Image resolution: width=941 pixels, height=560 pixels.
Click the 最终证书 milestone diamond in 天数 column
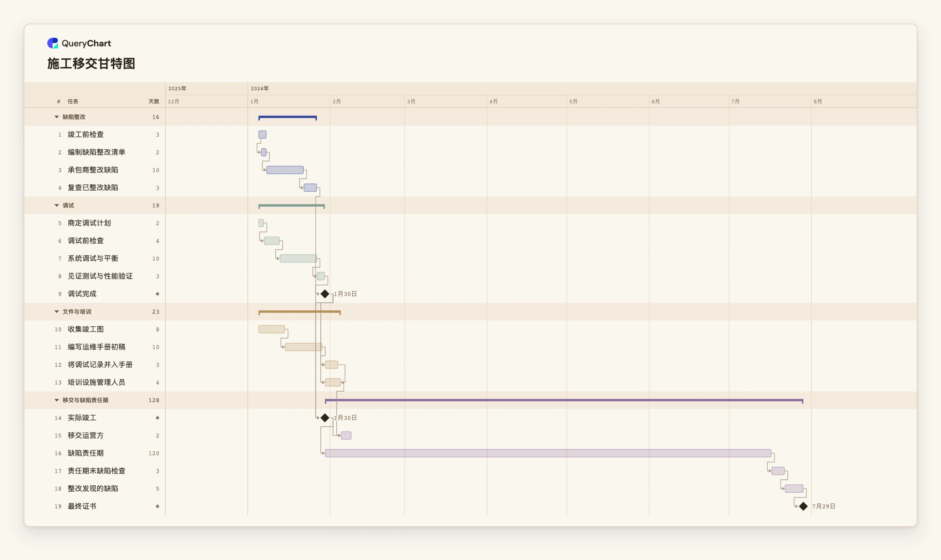point(157,507)
